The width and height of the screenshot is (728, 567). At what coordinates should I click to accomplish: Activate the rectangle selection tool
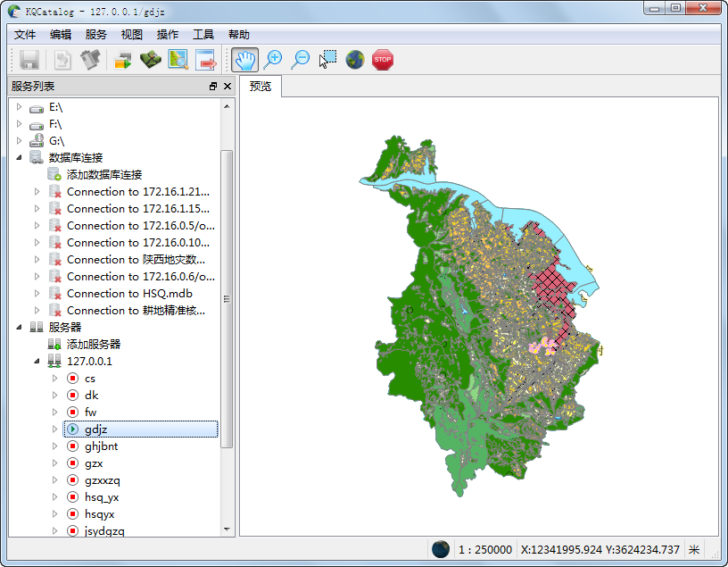point(327,60)
